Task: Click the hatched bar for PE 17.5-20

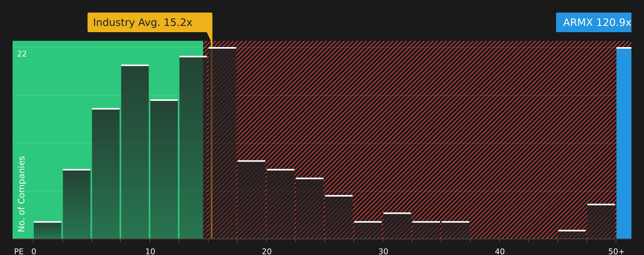Action: pos(251,200)
